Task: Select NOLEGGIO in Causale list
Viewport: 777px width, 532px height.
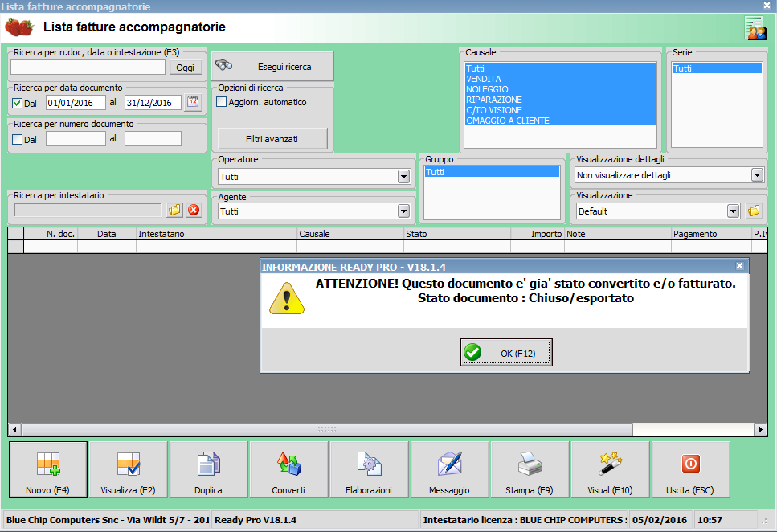Action: pyautogui.click(x=560, y=89)
